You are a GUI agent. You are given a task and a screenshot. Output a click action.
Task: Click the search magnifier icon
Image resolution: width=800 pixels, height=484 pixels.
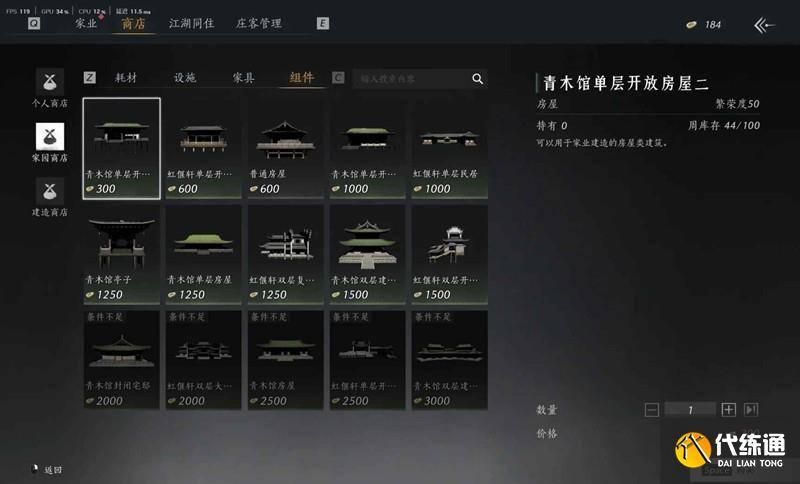click(477, 79)
